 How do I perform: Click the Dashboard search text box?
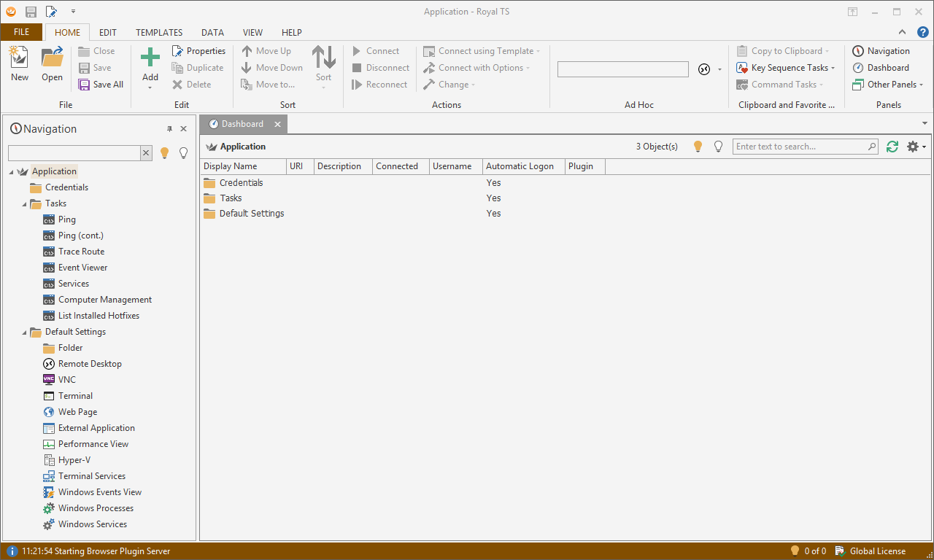[800, 147]
